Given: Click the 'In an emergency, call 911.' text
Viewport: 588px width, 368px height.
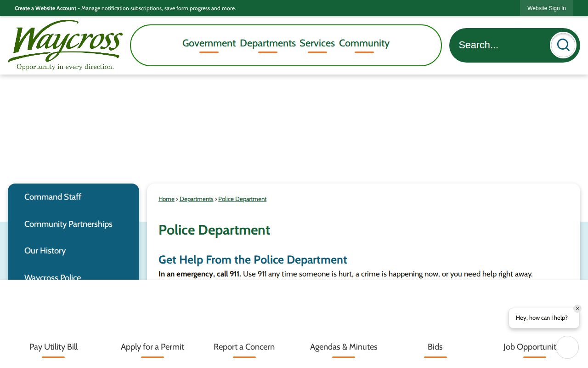Looking at the screenshot, I should pyautogui.click(x=200, y=274).
